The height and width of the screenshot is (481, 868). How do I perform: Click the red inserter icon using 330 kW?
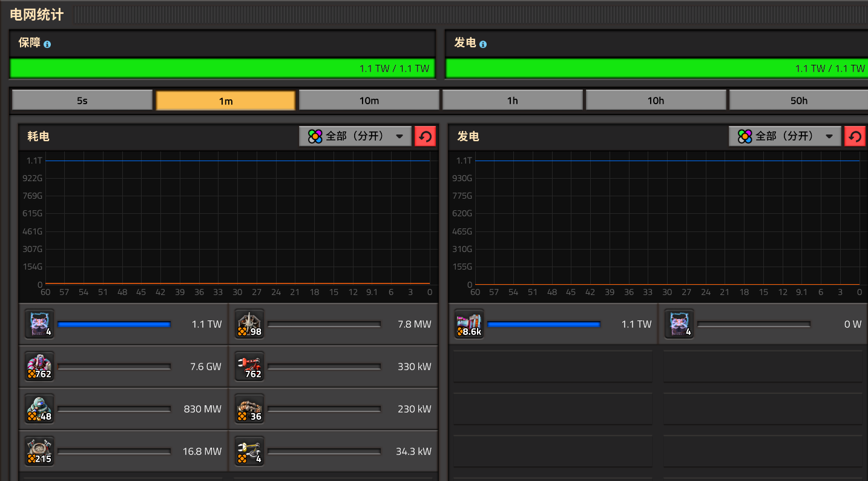(x=249, y=367)
